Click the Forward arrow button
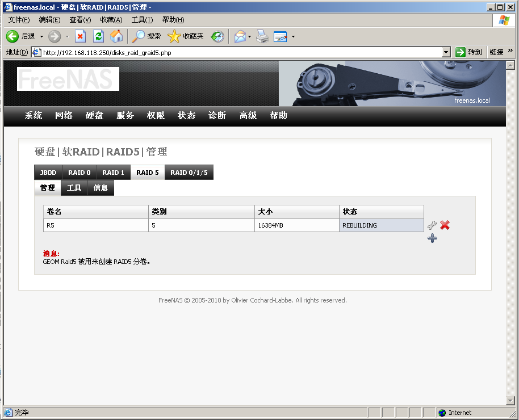The width and height of the screenshot is (519, 420). (x=55, y=36)
